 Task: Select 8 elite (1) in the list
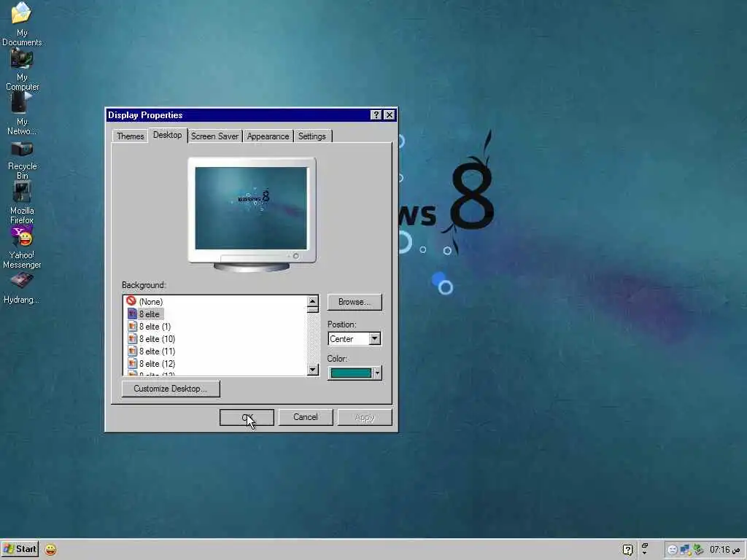pos(155,327)
